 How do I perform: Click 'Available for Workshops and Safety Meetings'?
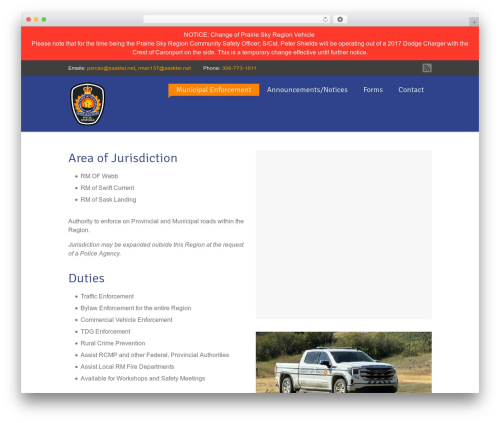pyautogui.click(x=143, y=378)
